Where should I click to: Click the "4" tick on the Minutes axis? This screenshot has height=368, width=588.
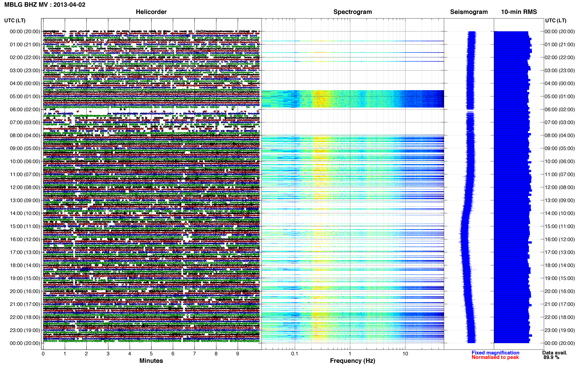(130, 354)
